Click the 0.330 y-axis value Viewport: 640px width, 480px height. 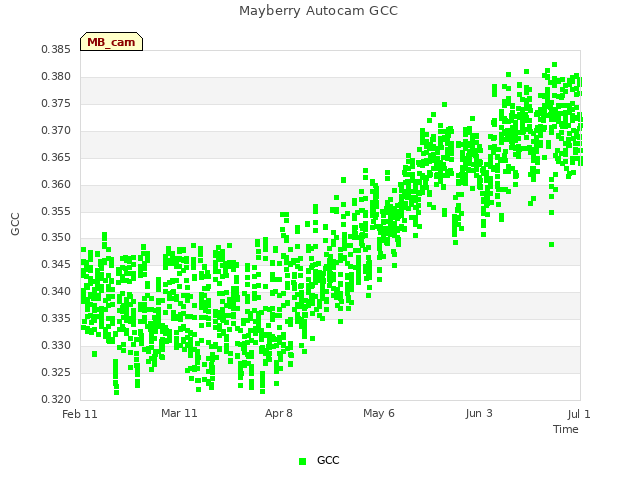click(x=56, y=345)
